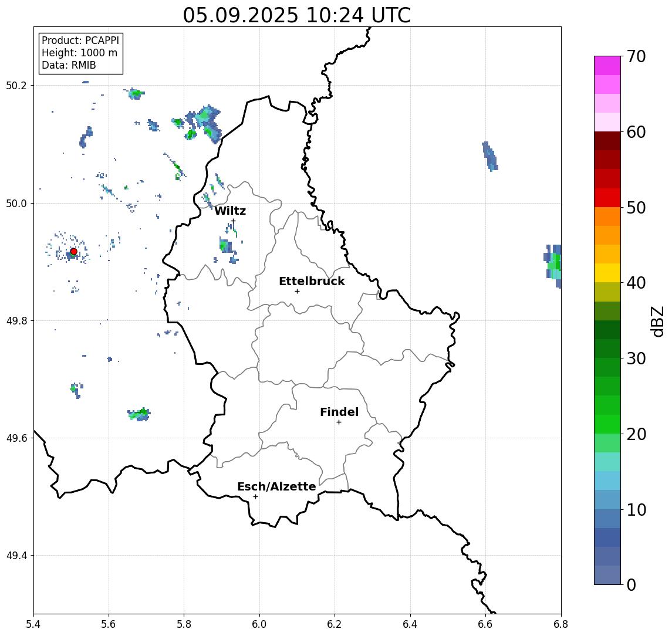Click the 6.2 longitude tick label

(335, 624)
